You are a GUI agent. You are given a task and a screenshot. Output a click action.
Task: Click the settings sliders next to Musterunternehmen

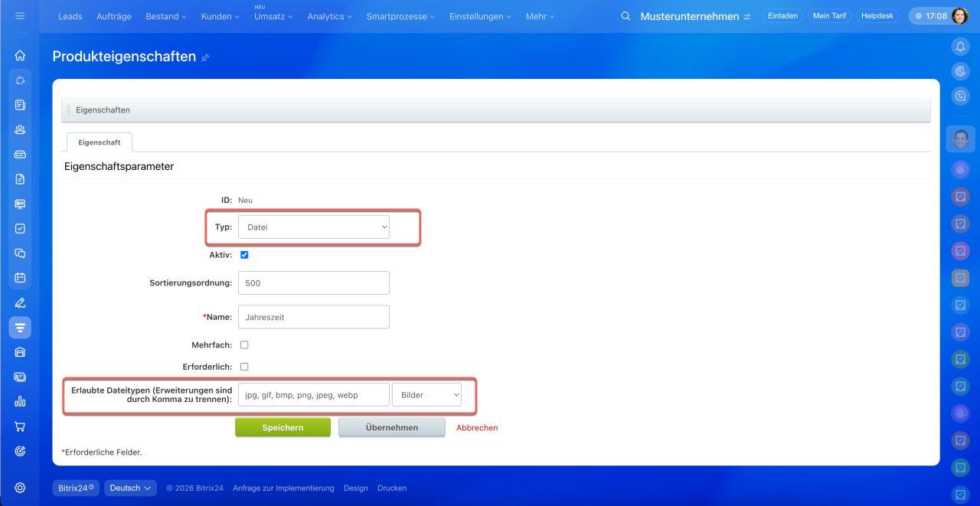pyautogui.click(x=747, y=17)
